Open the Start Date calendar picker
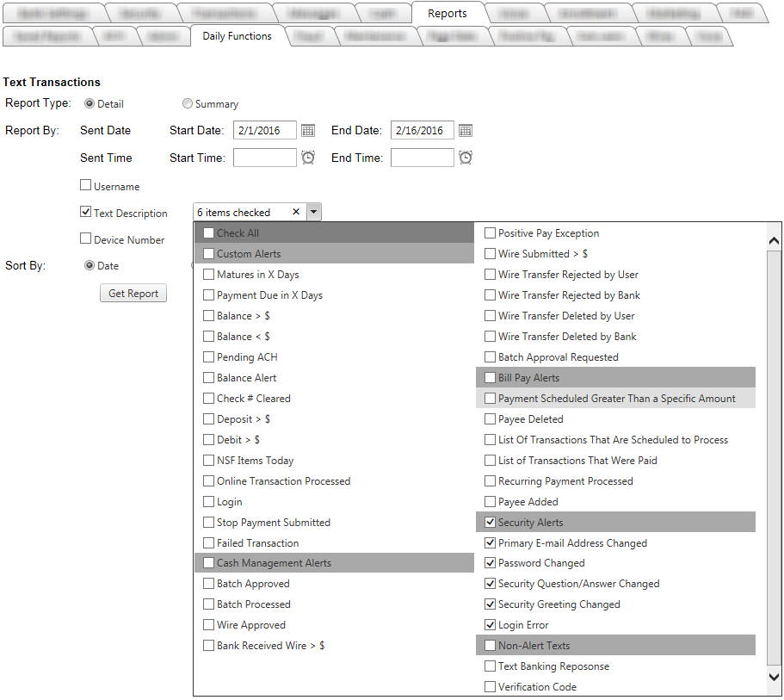Viewport: 784px width, 700px height. [x=308, y=131]
